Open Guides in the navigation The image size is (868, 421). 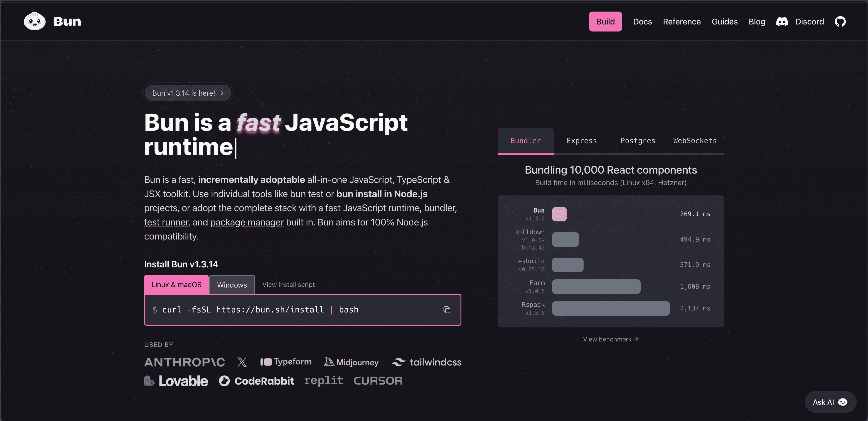[725, 22]
